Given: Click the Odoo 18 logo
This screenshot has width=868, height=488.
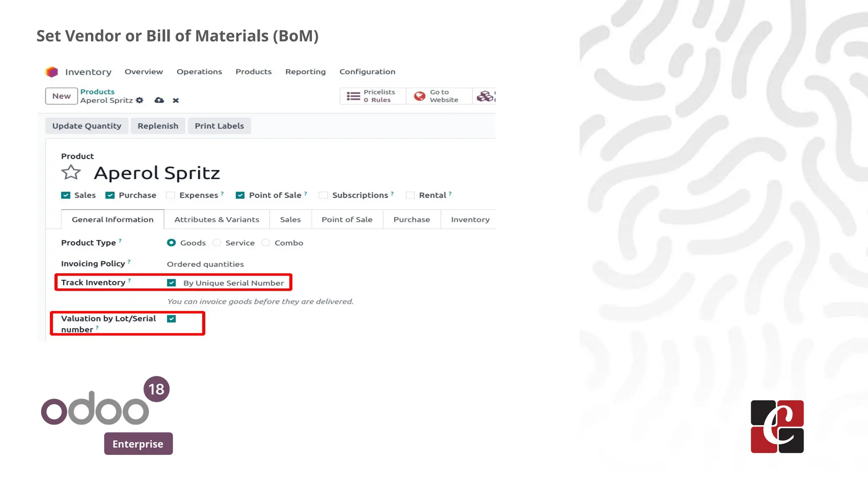Looking at the screenshot, I should click(105, 401).
